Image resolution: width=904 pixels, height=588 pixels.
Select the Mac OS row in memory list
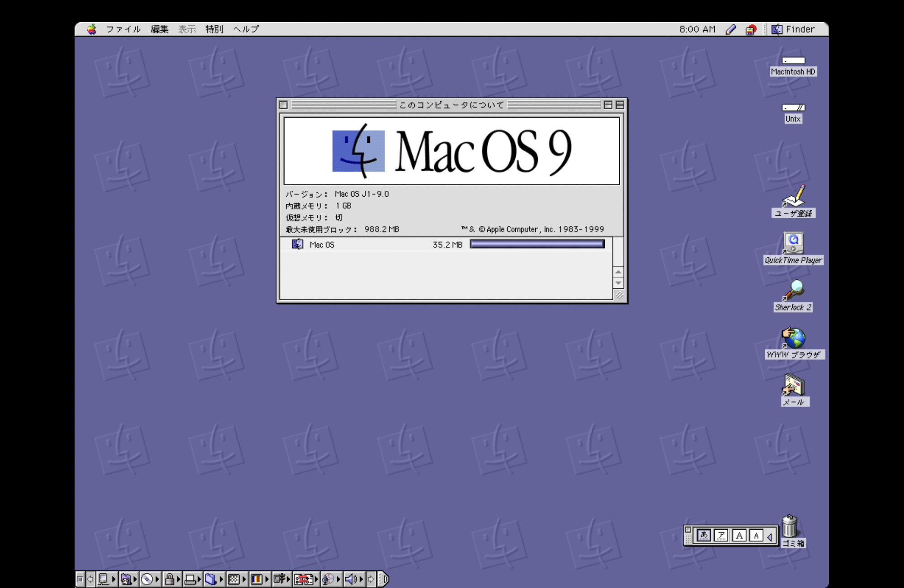pos(447,245)
